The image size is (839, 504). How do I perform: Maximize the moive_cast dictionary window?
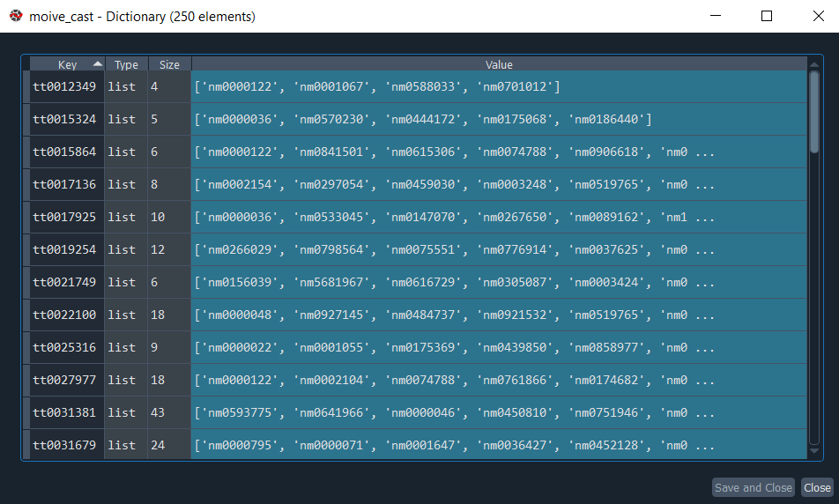(x=767, y=16)
